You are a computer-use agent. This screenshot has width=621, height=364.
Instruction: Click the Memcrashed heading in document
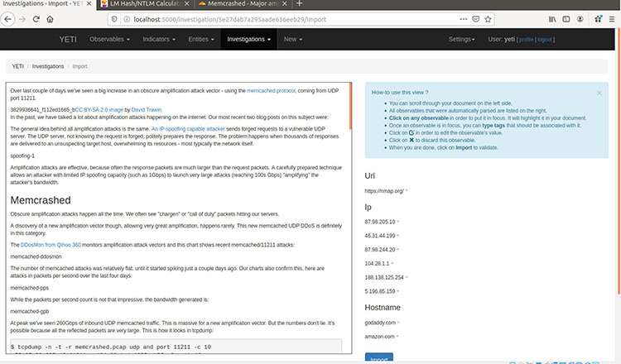41,200
